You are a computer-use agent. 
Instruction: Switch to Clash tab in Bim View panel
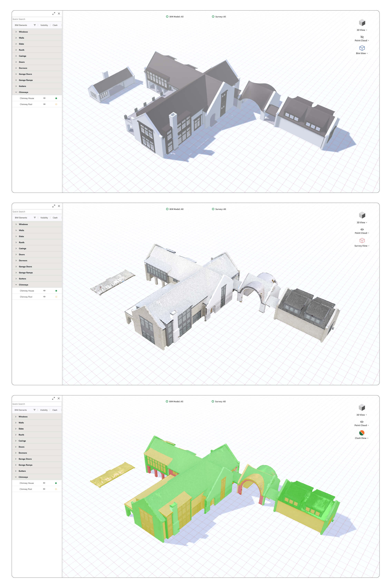(x=55, y=25)
